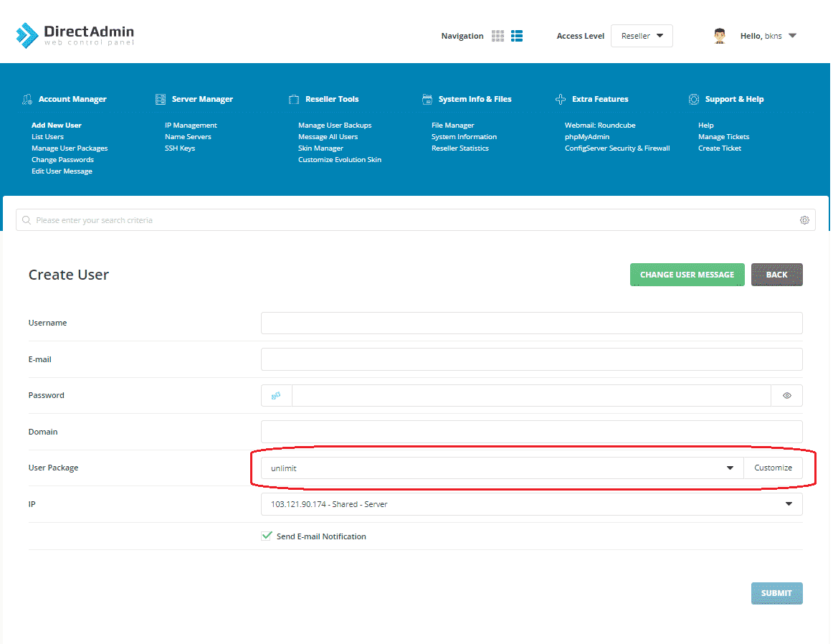The width and height of the screenshot is (833, 644).
Task: Click the Account Manager icon
Action: coord(27,100)
